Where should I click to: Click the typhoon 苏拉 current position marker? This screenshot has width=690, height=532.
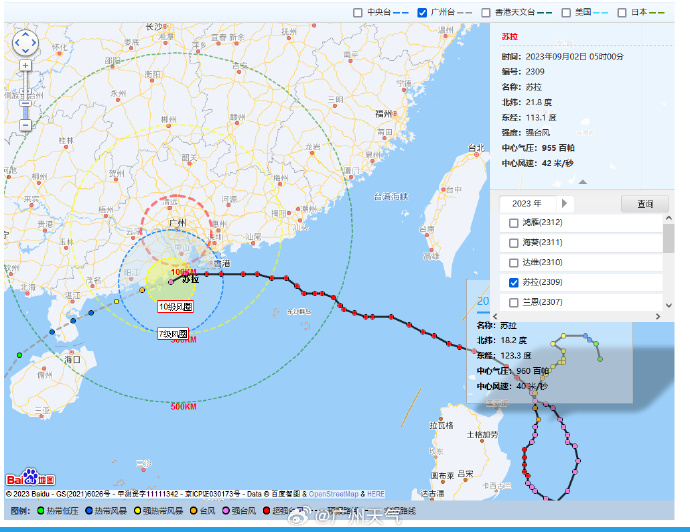(x=171, y=281)
